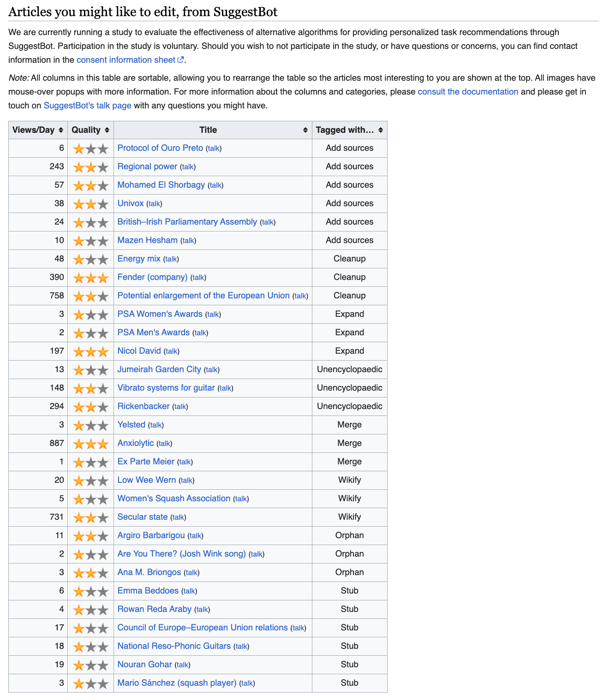This screenshot has height=700, width=610.
Task: Click quality stars for Protocol of Ouro Preto
Action: 91,148
